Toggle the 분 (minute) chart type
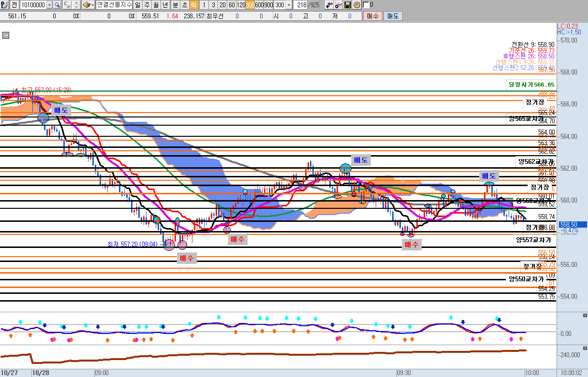This screenshot has height=377, width=588. pyautogui.click(x=175, y=5)
